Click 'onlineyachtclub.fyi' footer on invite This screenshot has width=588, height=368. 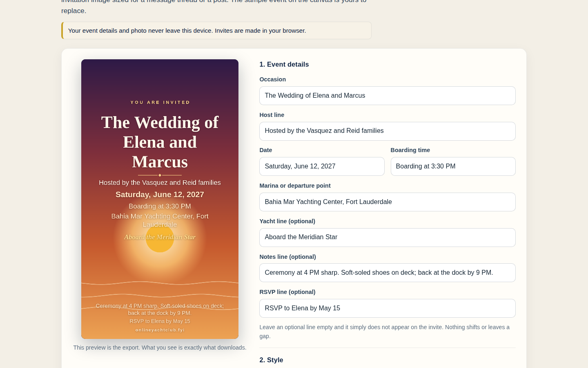tap(160, 330)
